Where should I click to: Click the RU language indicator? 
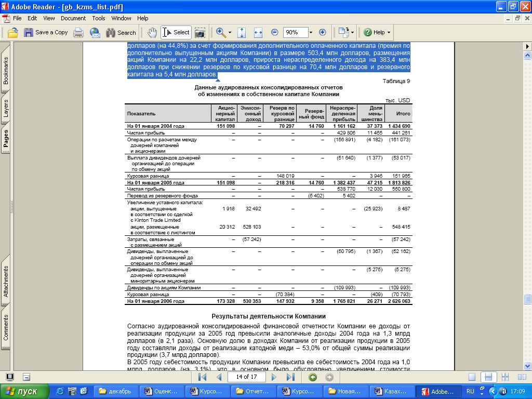pos(470,391)
